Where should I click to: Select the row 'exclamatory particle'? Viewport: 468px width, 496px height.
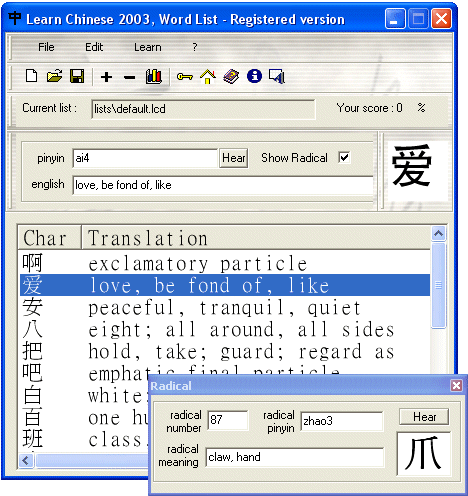[225, 263]
